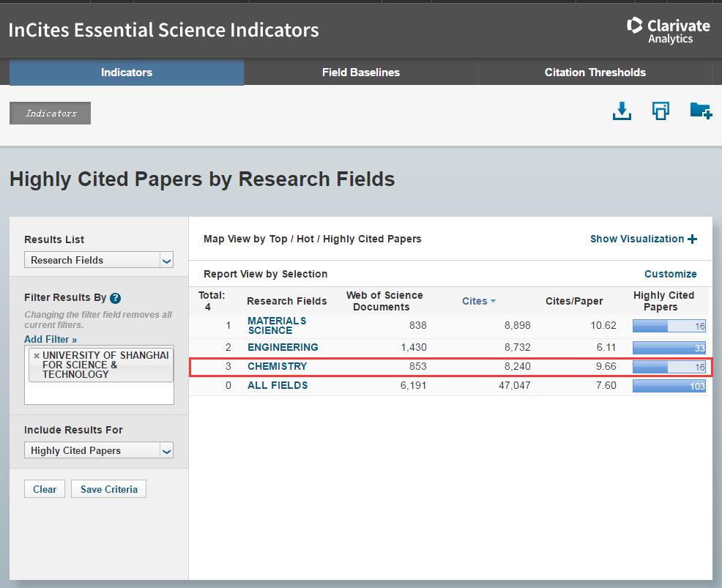Click the All Fields highly cited bar 103
This screenshot has width=722, height=588.
pos(669,386)
